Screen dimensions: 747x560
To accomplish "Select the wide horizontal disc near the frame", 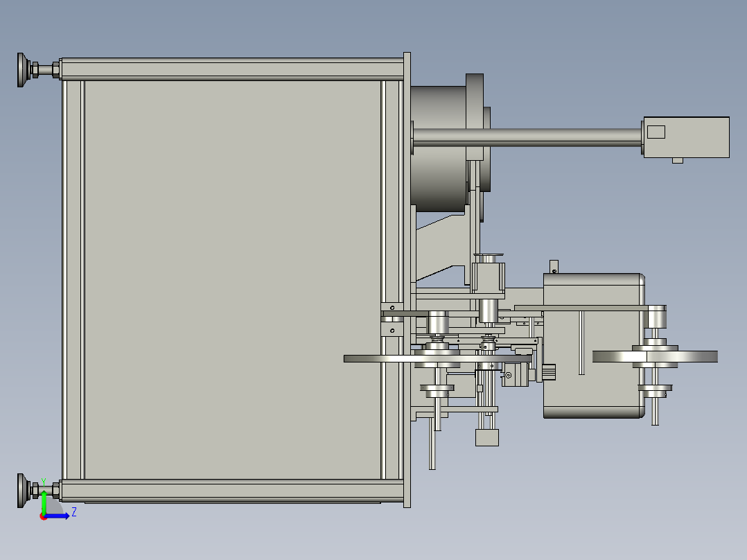I will [438, 359].
